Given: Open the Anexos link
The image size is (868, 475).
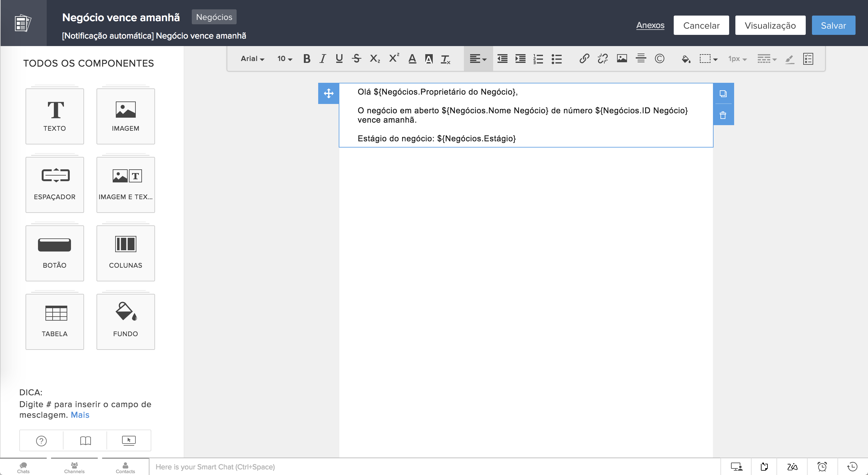Looking at the screenshot, I should tap(650, 25).
